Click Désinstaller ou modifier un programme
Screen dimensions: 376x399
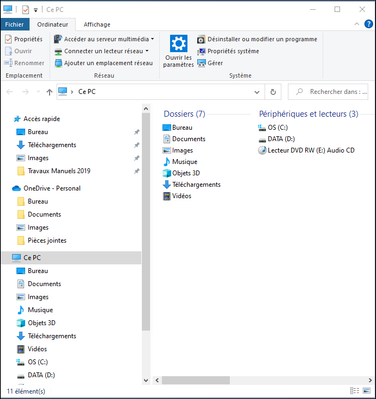click(x=257, y=39)
